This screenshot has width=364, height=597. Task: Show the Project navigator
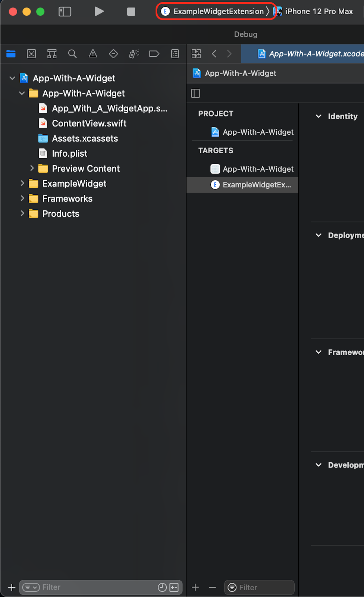(11, 54)
